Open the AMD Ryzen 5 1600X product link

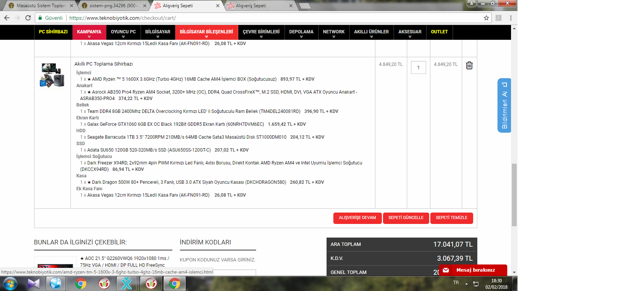(182, 79)
